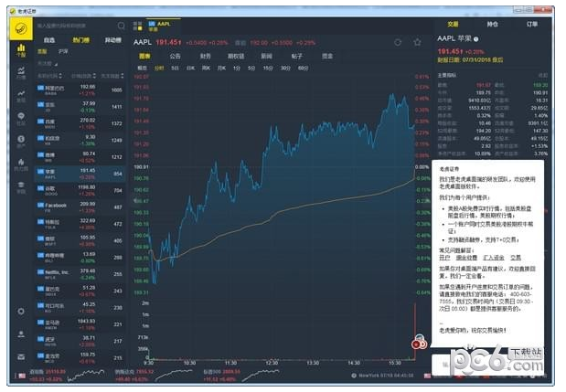The image size is (566, 392).
Task: Click the flag icon next to Facebook row
Action: click(x=40, y=206)
